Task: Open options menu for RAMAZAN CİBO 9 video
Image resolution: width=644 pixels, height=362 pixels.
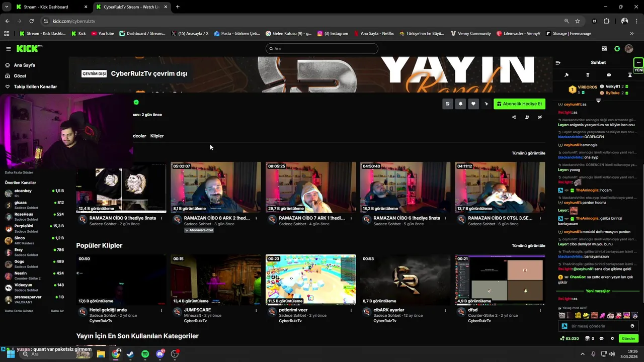Action: pyautogui.click(x=162, y=218)
